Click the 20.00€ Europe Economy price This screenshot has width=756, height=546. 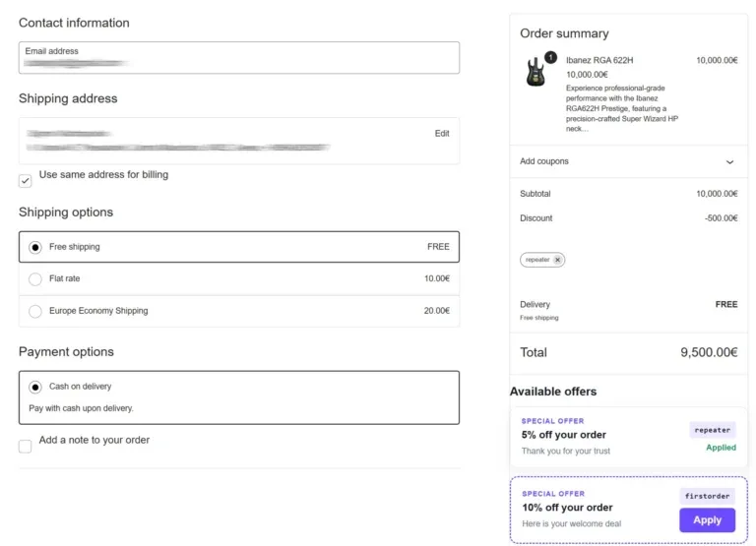coord(437,311)
